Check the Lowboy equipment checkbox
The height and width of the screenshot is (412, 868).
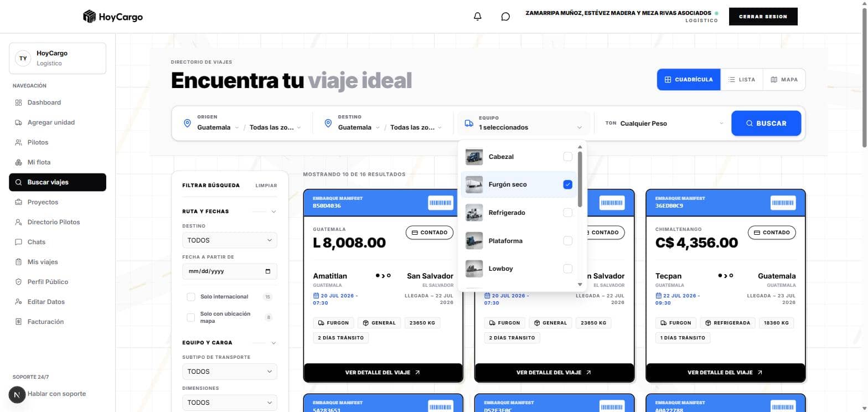pos(567,269)
